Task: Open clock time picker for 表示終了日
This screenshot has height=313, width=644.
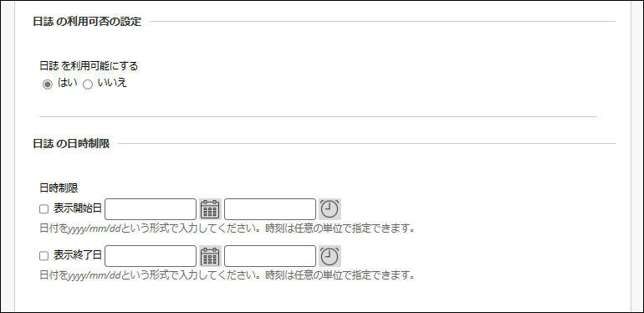Action: [330, 256]
